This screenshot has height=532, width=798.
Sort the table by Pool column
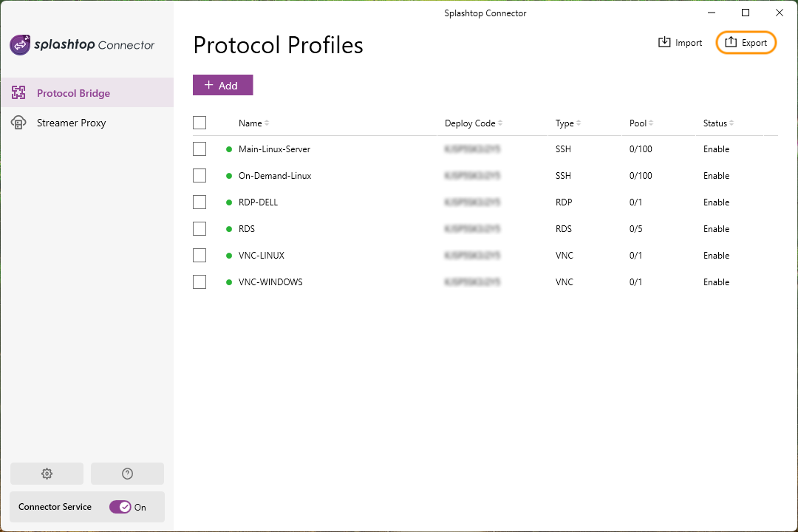pos(641,123)
